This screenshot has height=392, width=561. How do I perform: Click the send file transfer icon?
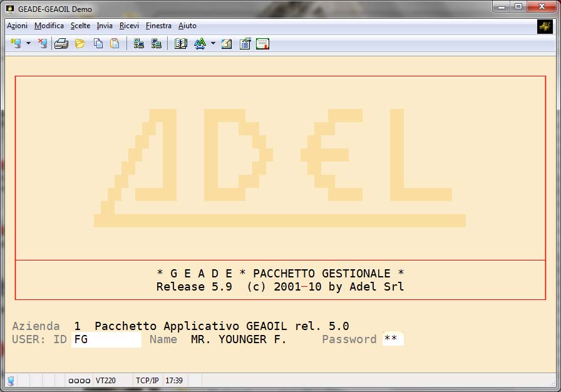(139, 44)
